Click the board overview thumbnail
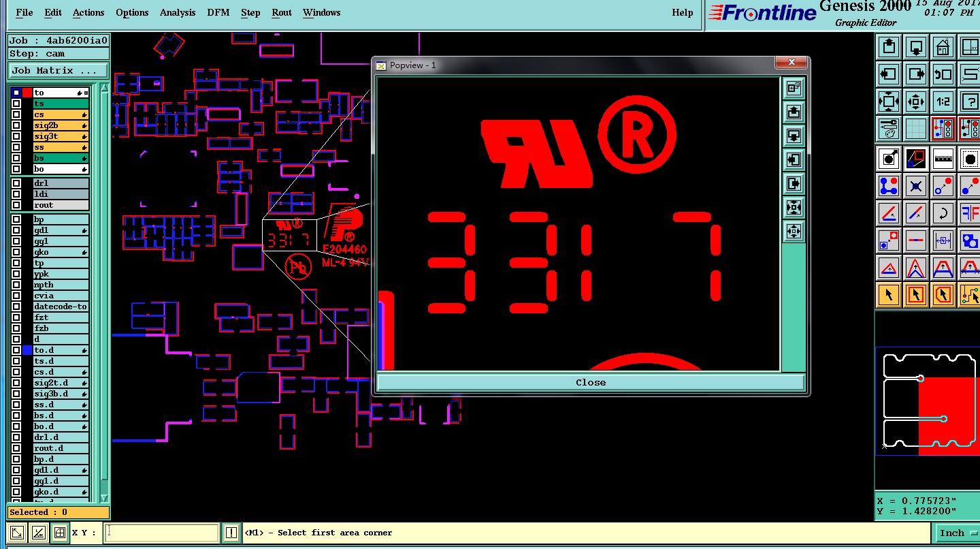Image resolution: width=980 pixels, height=549 pixels. (x=928, y=402)
